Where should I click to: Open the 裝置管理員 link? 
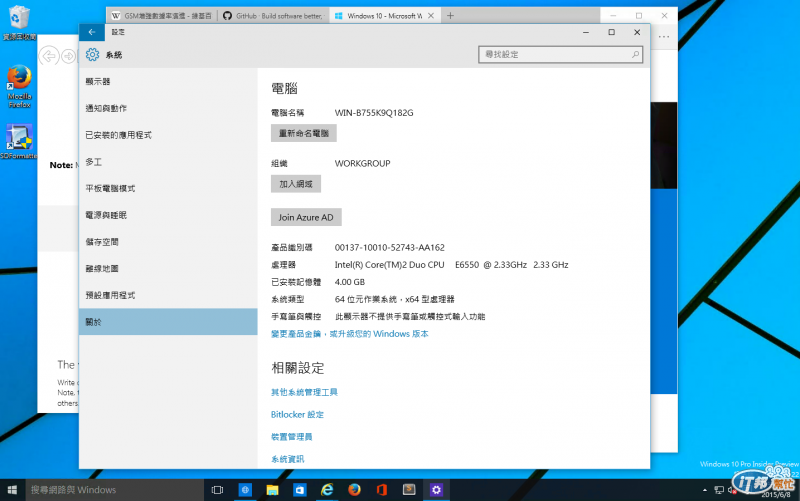[291, 437]
